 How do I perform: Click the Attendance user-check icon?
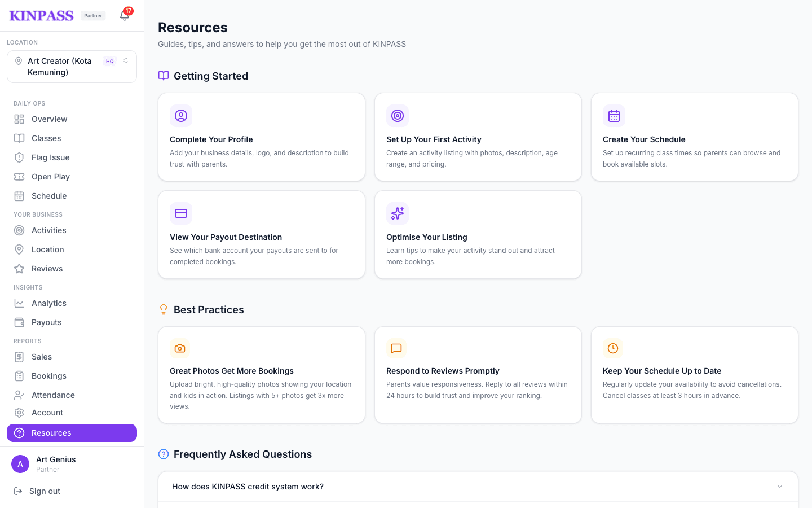pos(19,395)
